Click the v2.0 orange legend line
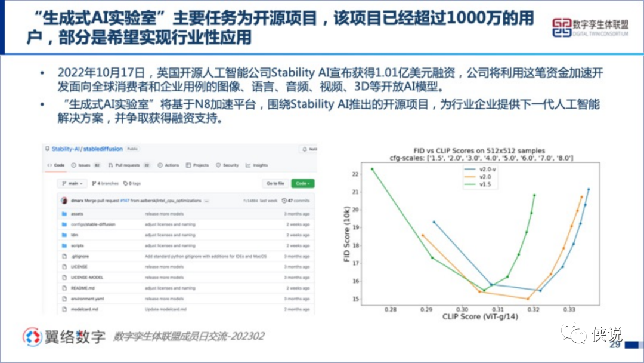The height and width of the screenshot is (363, 644). coord(470,177)
